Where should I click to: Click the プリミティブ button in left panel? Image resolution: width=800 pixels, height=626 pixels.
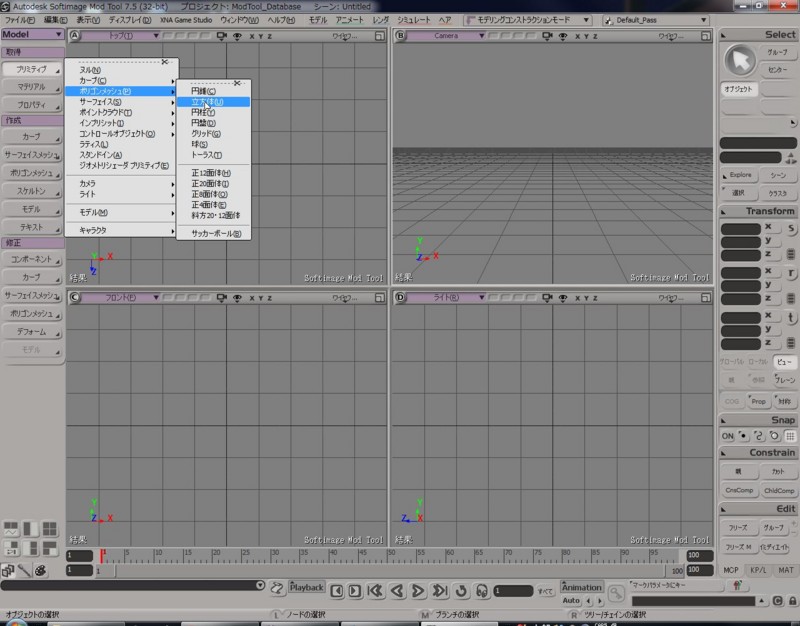pyautogui.click(x=31, y=69)
